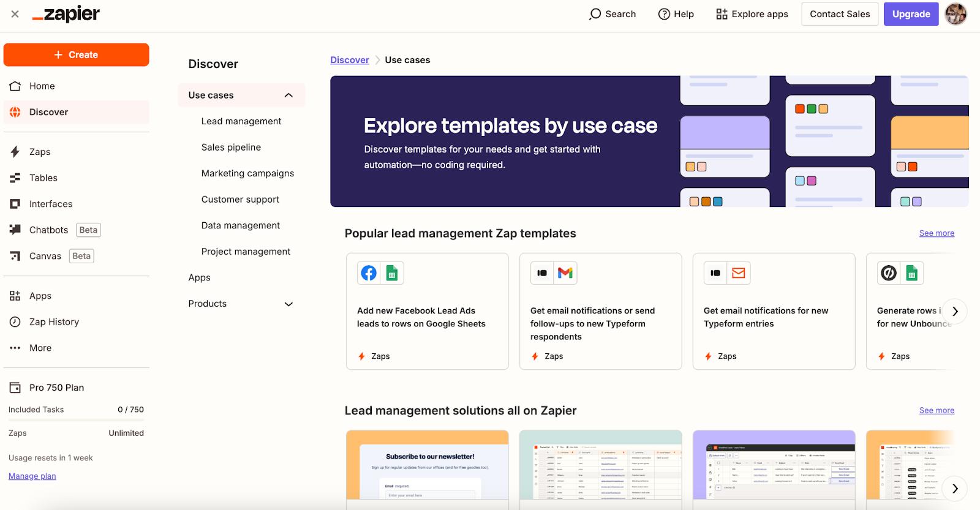Open the Typeform follow-ups Gmail template card
The image size is (980, 510).
point(601,312)
